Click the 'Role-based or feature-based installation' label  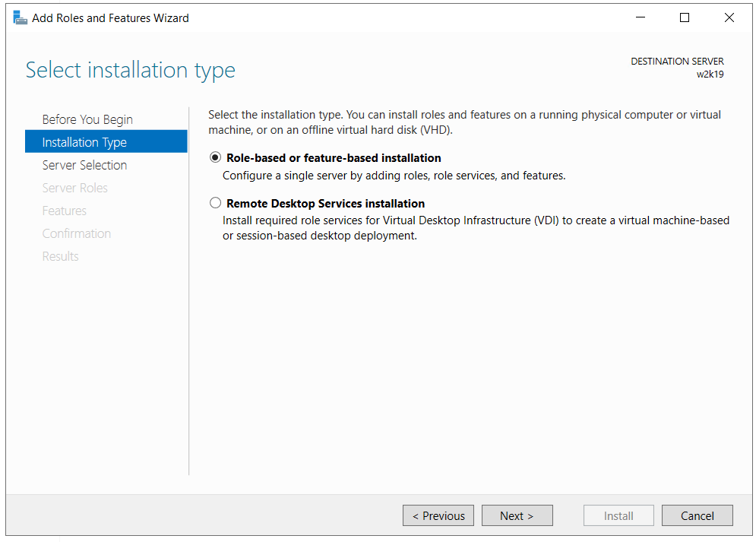click(334, 158)
